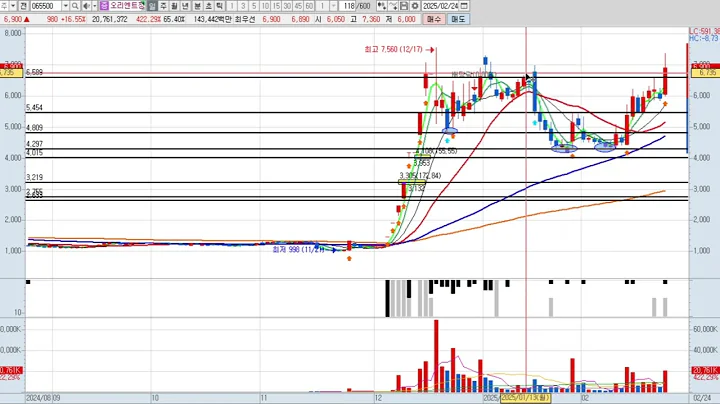Click the 3,305(172.84) annotation on chart
This screenshot has width=720, height=404.
click(420, 175)
